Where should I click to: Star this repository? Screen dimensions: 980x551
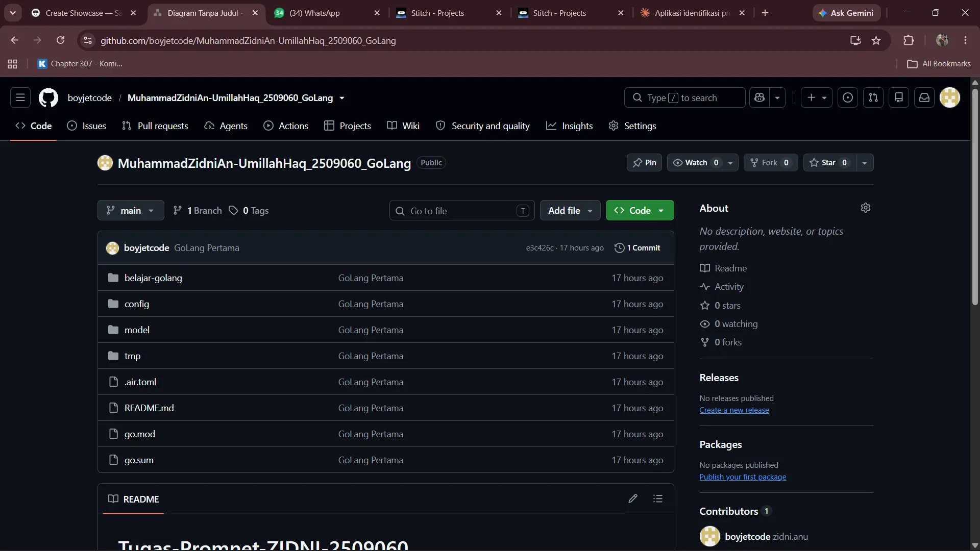coord(829,162)
